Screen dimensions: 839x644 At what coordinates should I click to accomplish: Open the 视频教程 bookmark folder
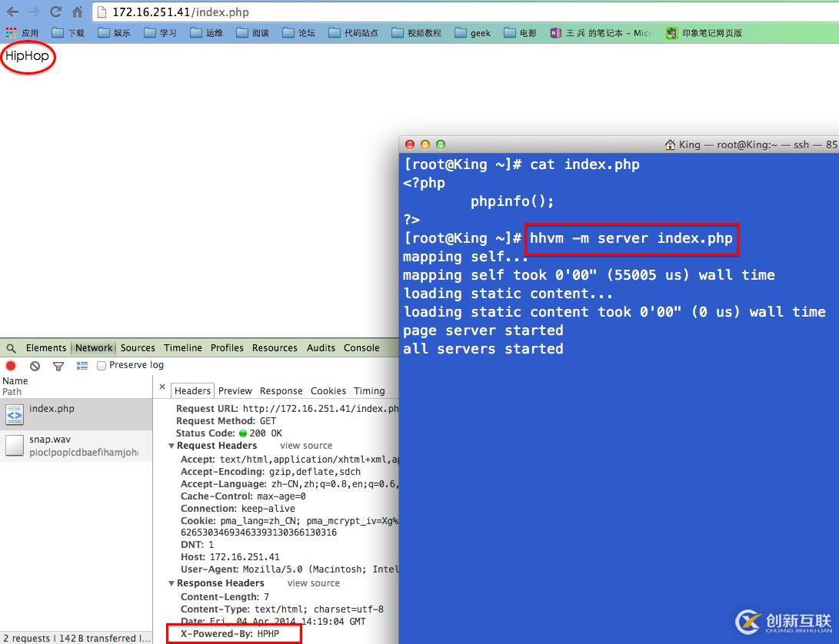[416, 33]
